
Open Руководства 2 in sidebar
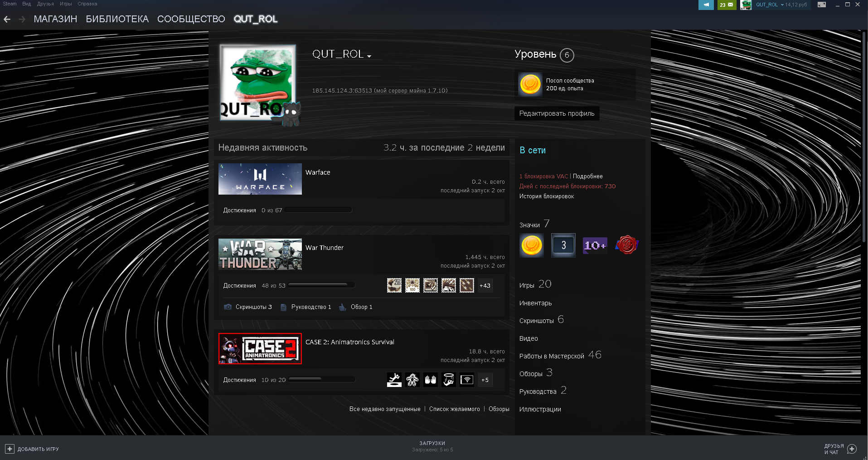click(x=543, y=391)
